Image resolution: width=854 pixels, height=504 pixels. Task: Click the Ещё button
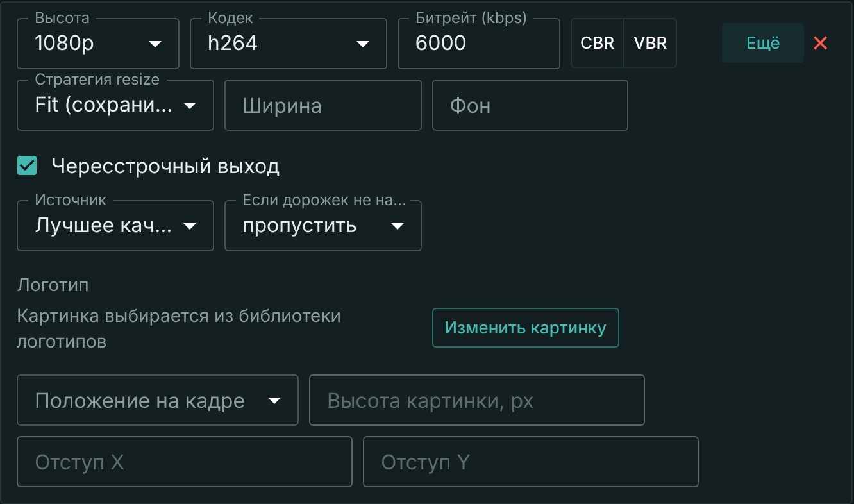(763, 43)
